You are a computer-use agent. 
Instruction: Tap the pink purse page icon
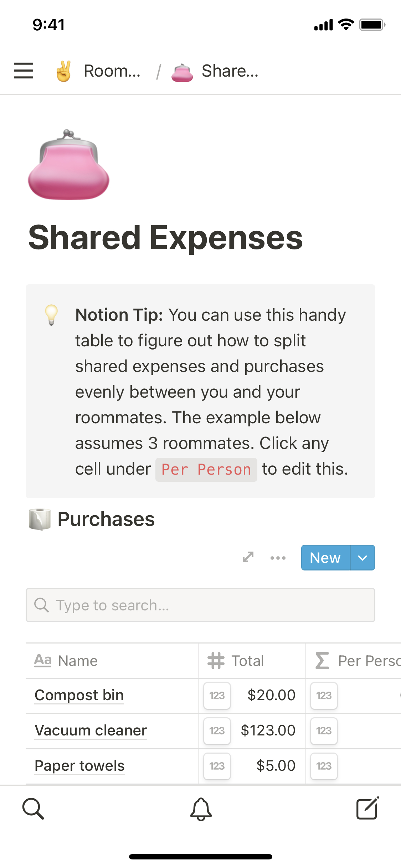69,165
